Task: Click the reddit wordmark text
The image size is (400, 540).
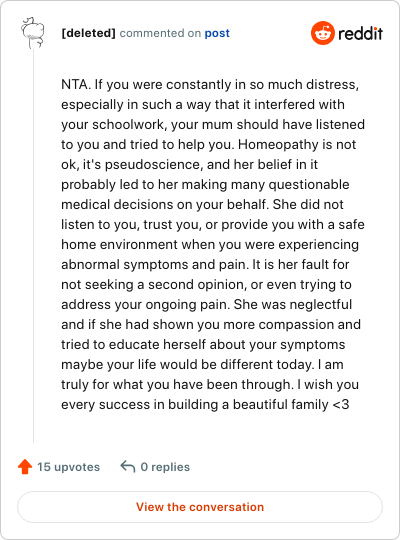Action: [360, 33]
